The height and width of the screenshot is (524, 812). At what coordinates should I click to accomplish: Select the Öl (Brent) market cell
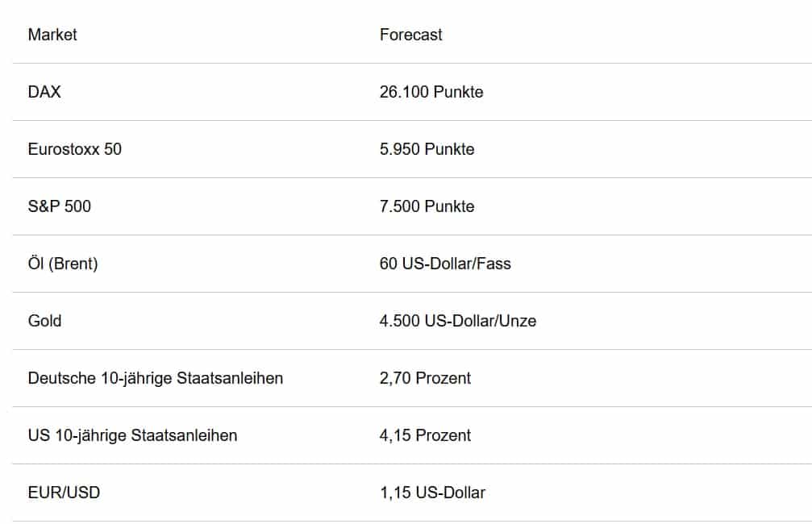[x=63, y=264]
